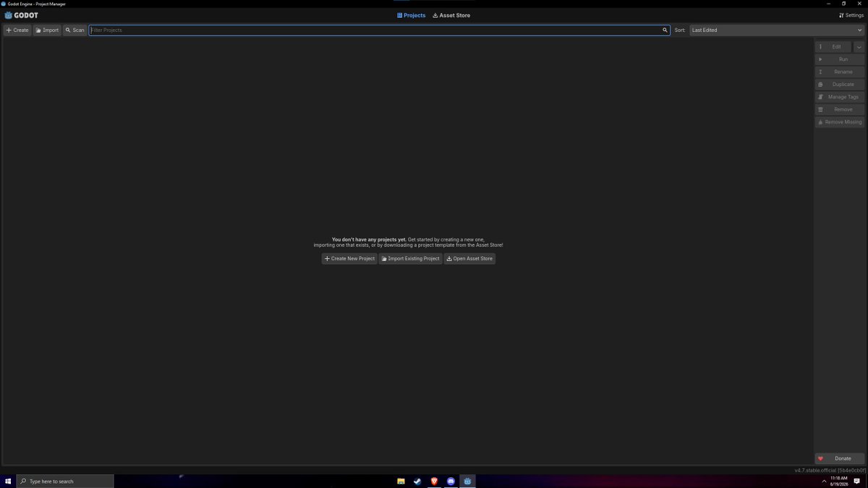Click the Remove button
This screenshot has width=868, height=488.
(840, 109)
